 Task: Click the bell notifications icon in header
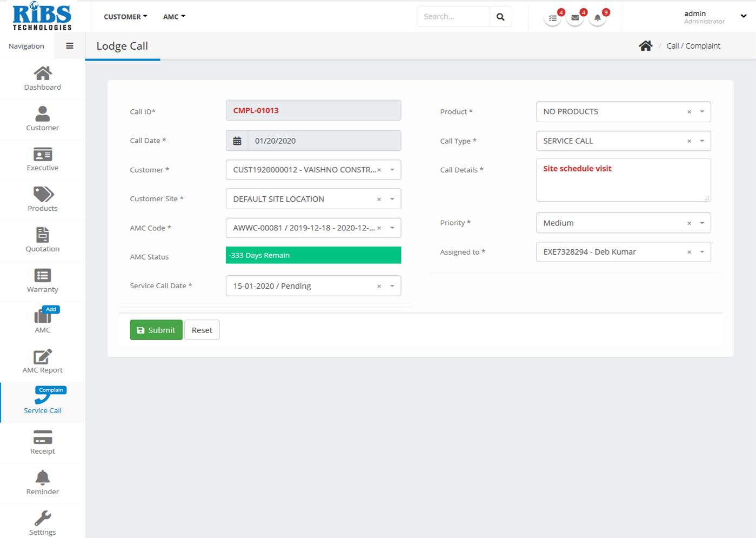point(597,18)
